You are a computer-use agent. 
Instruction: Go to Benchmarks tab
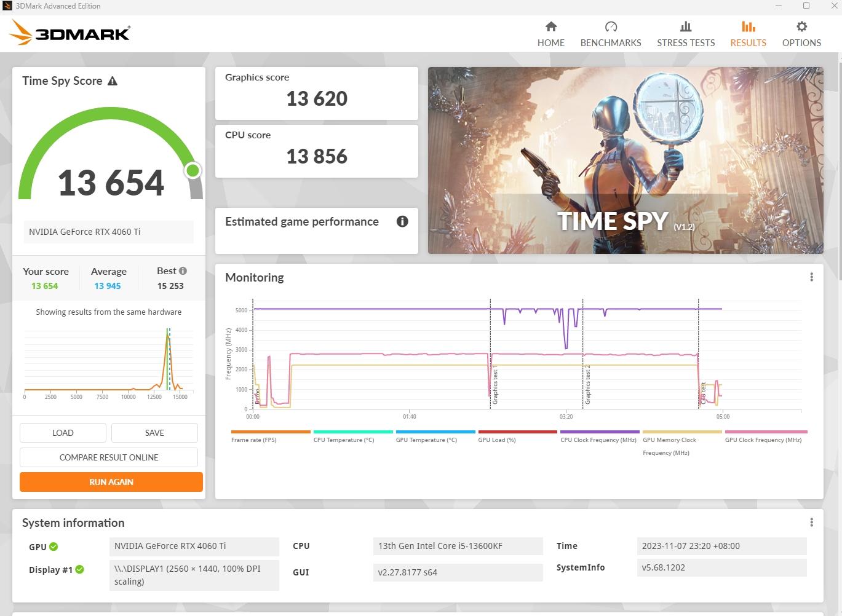pyautogui.click(x=611, y=34)
